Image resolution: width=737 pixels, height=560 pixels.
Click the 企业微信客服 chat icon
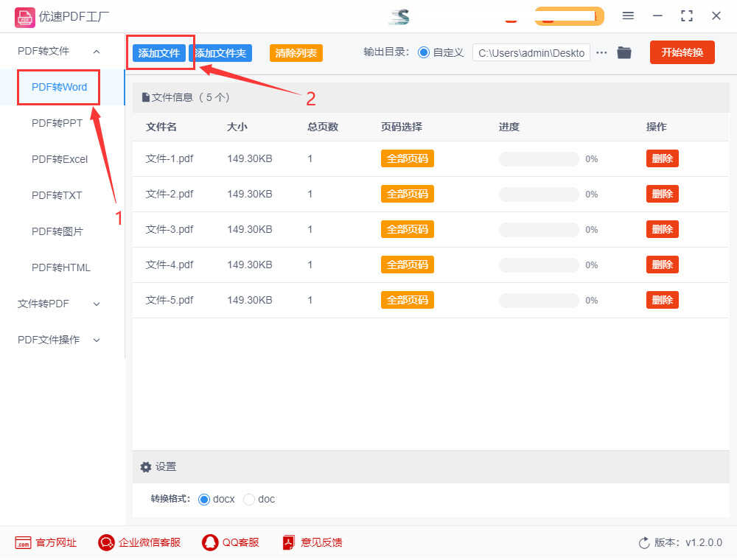[106, 542]
